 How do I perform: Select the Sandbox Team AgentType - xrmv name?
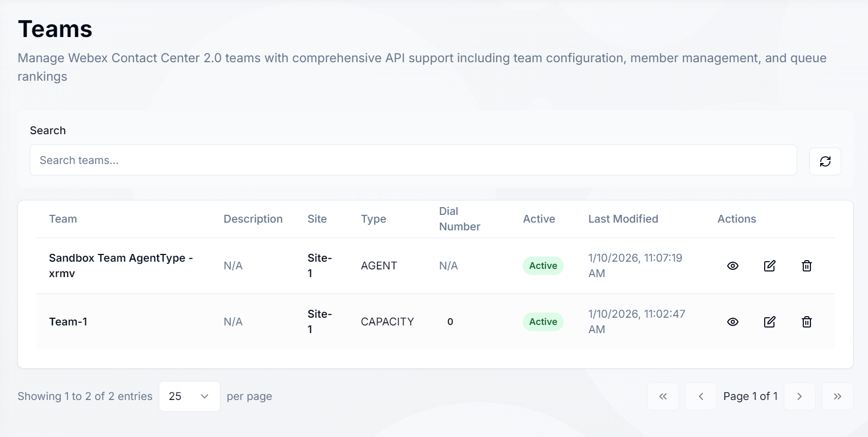(121, 266)
